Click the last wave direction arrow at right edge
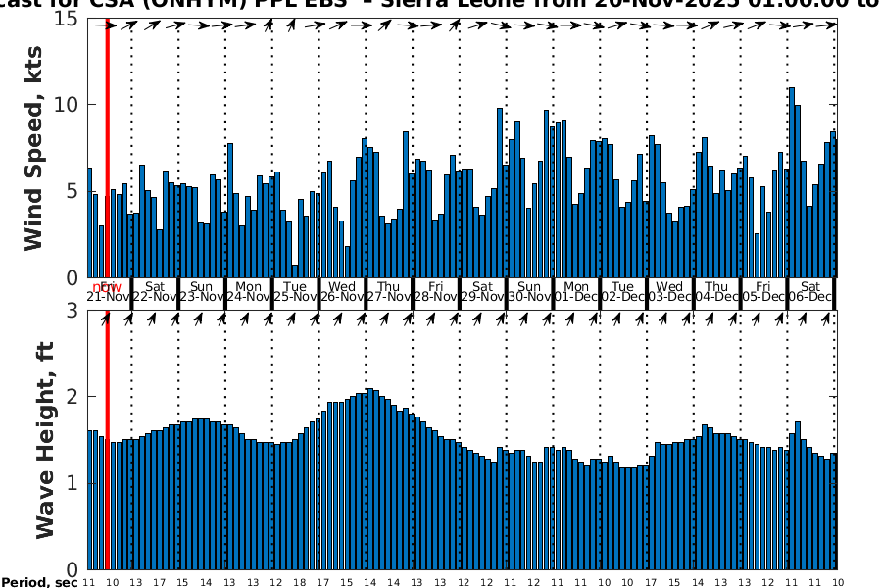 coord(831,318)
